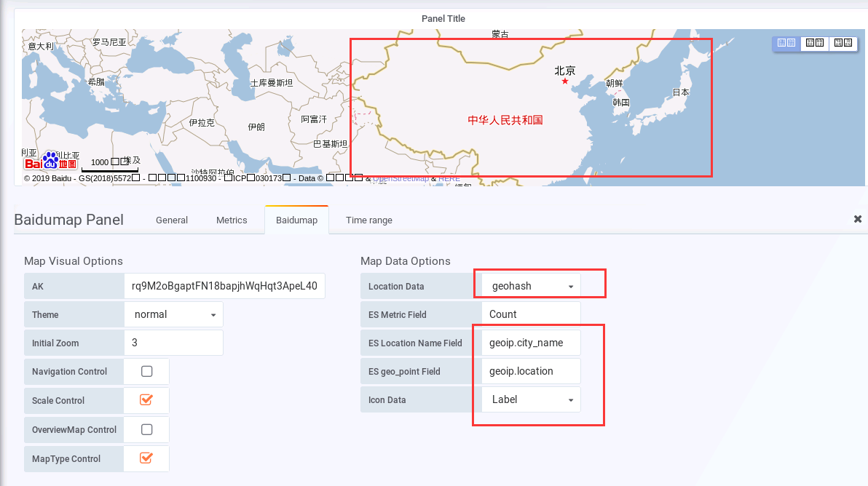Close the Baidumap Panel editor

(857, 218)
